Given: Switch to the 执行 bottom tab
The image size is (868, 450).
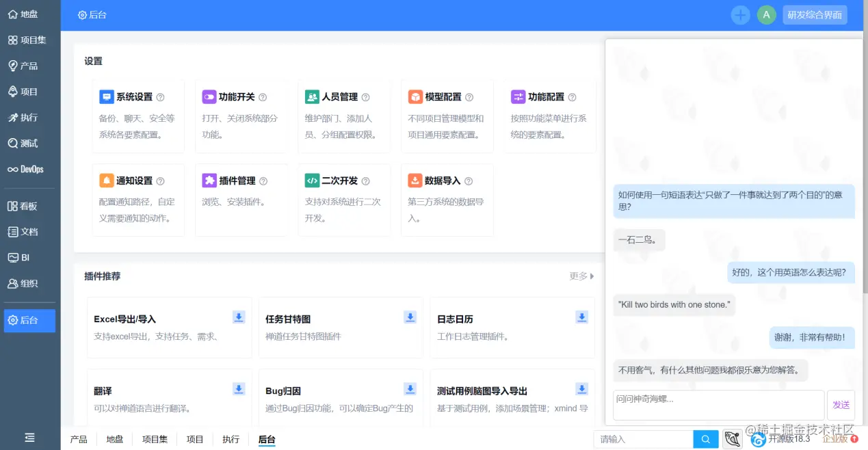Looking at the screenshot, I should tap(231, 439).
